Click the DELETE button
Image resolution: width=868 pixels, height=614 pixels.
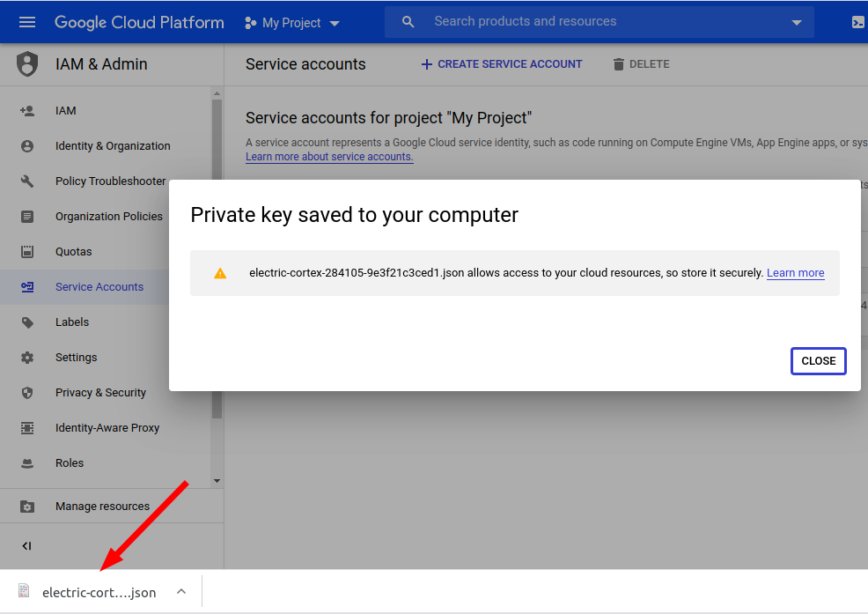click(642, 64)
